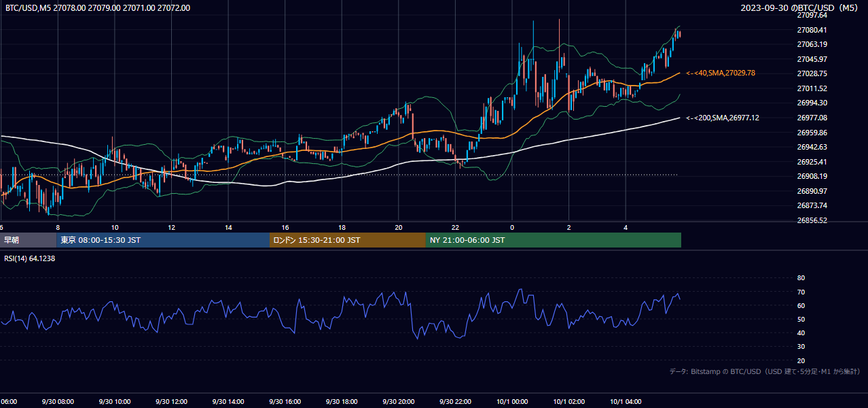Click the RSI(14) 64.1238 indicator label
Image resolution: width=868 pixels, height=408 pixels.
tap(30, 258)
